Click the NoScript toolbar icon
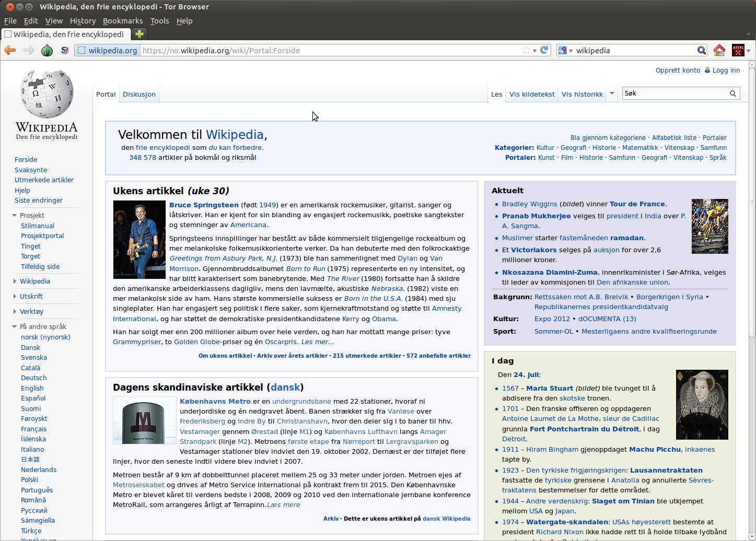The width and height of the screenshot is (756, 541). tap(64, 50)
